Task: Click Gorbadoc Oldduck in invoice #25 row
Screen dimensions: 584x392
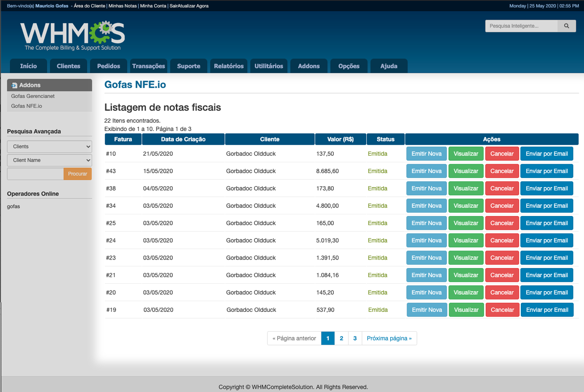Action: 251,223
